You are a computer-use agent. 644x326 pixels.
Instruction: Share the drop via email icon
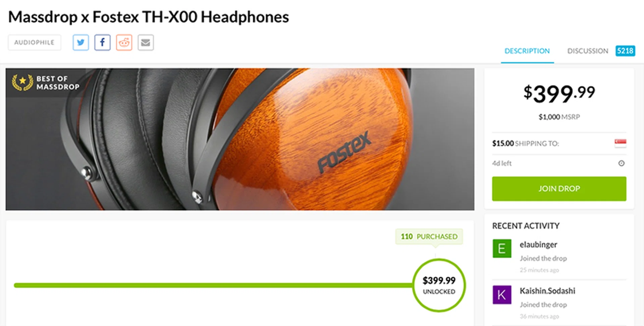[146, 42]
